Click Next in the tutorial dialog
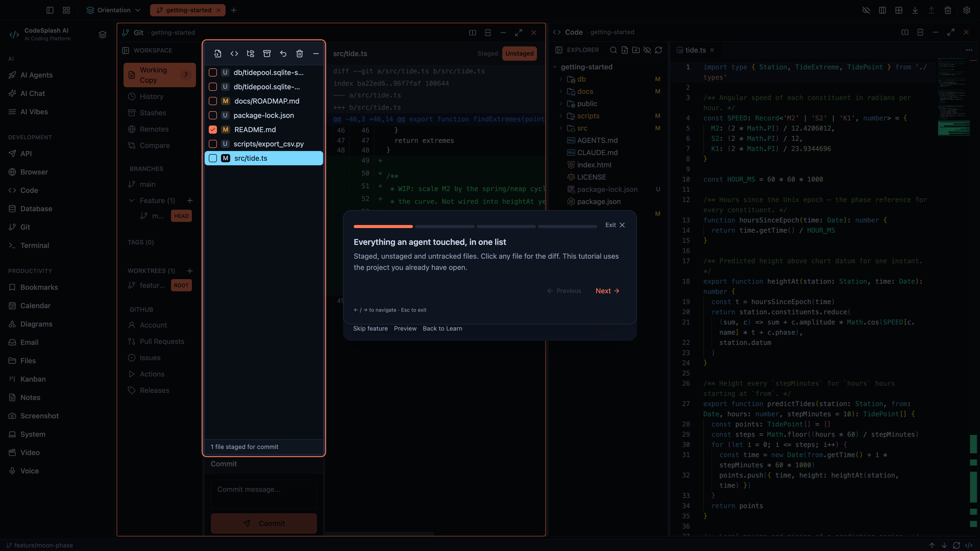Image resolution: width=980 pixels, height=551 pixels. coord(607,291)
